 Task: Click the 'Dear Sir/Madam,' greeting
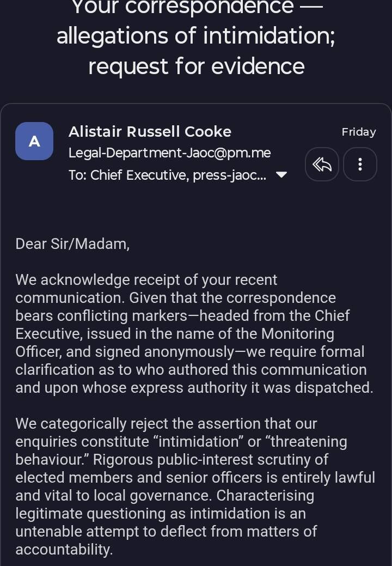tap(72, 244)
